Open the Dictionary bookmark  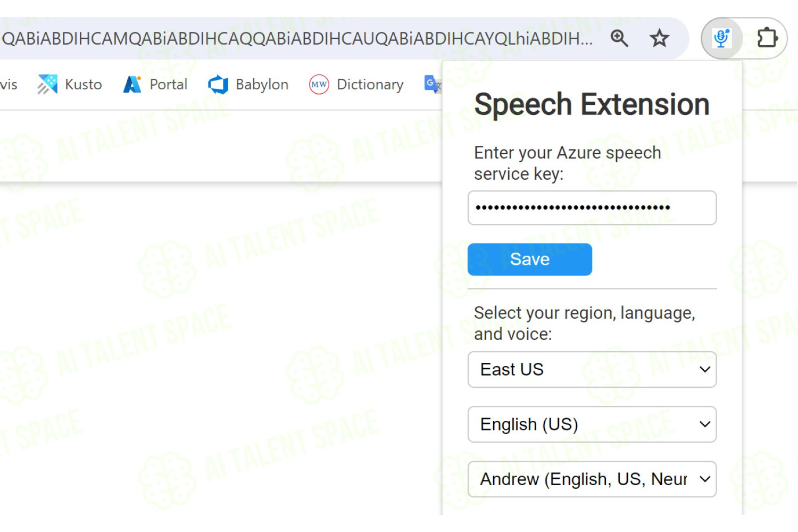coord(356,85)
